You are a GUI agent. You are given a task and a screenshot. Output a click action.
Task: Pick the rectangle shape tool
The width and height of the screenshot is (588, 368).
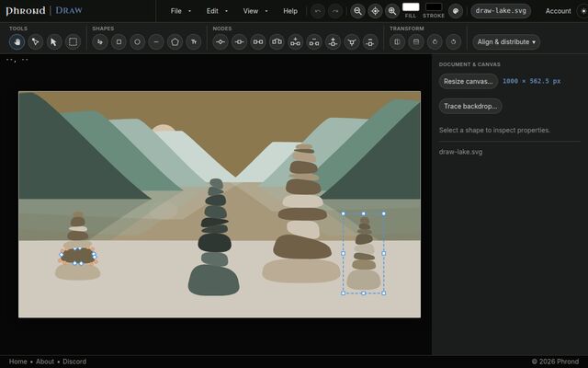(119, 41)
